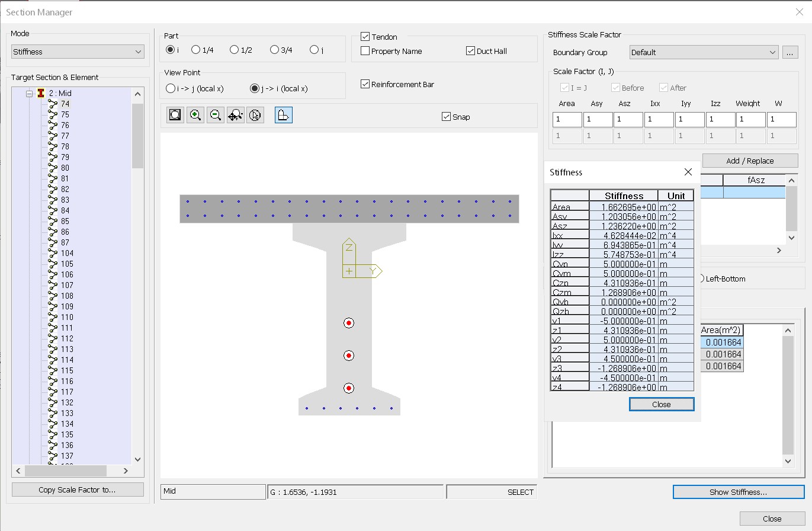Click the Zoom Out magnifier icon
Screen dimensions: 812x531
click(216, 115)
